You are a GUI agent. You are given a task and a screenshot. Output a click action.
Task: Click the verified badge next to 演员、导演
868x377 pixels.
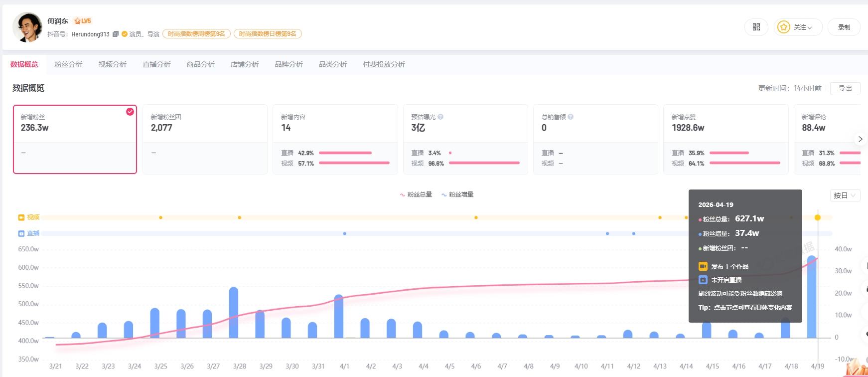point(125,34)
